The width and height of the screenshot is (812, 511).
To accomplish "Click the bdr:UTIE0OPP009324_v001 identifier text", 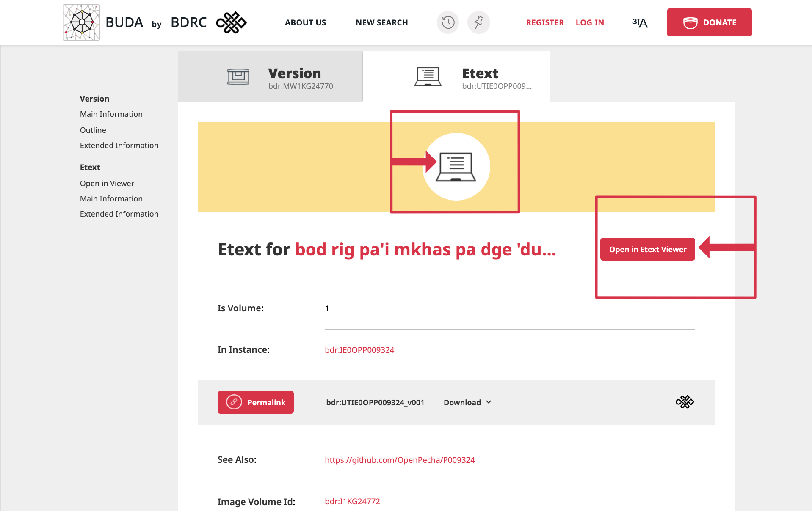I will (375, 402).
